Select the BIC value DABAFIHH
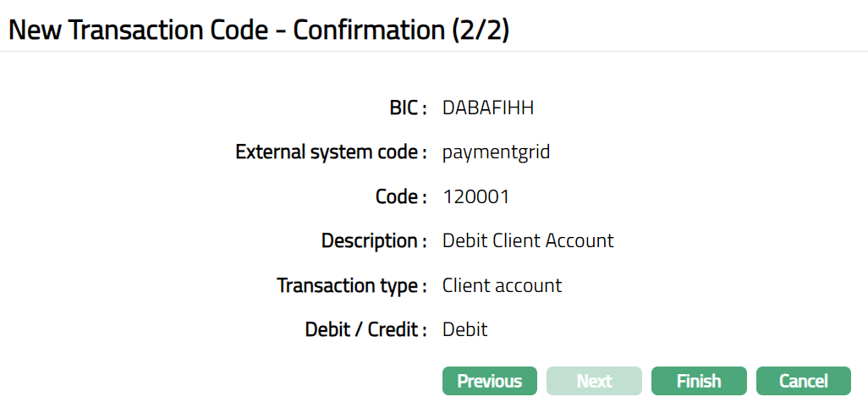This screenshot has height=419, width=868. pos(488,108)
